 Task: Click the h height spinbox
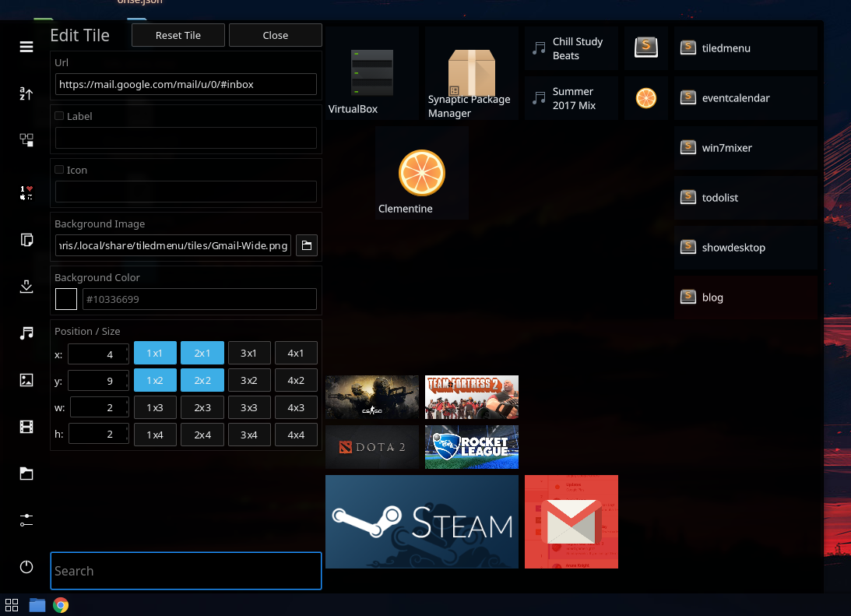(99, 435)
